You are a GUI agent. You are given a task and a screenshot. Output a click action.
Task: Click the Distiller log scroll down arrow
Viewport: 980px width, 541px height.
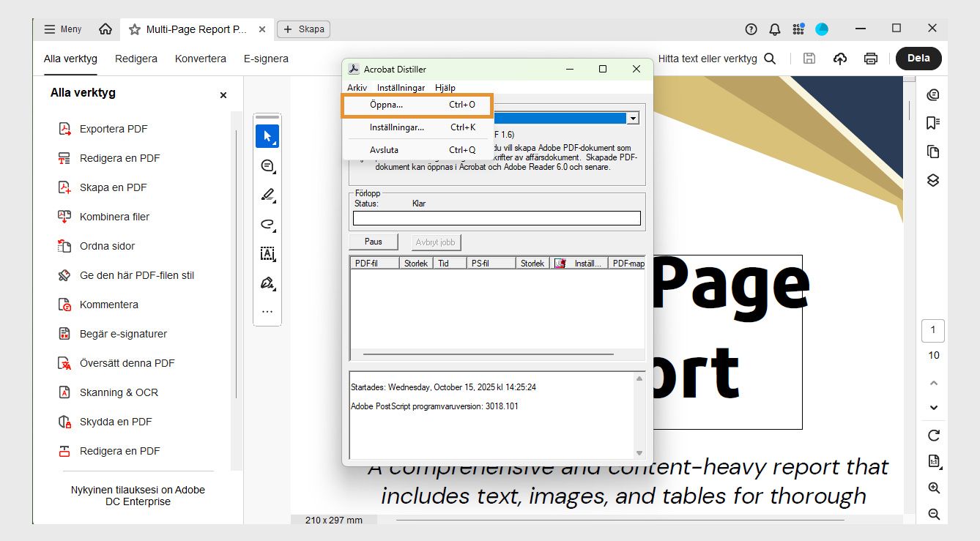click(x=639, y=453)
